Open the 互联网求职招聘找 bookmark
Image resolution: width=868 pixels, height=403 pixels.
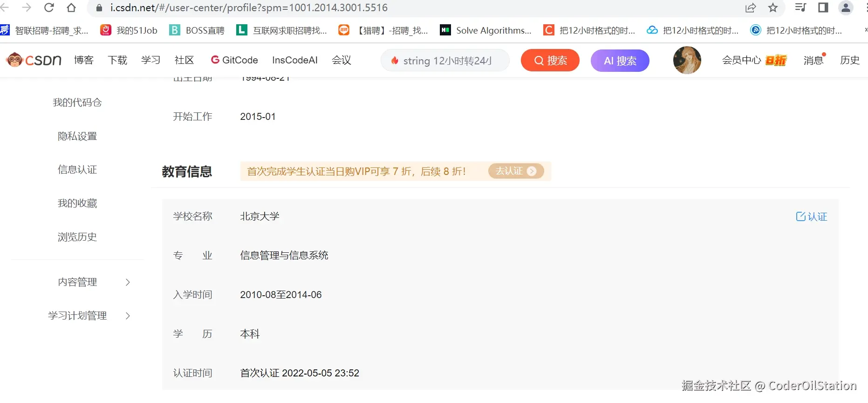pyautogui.click(x=282, y=30)
